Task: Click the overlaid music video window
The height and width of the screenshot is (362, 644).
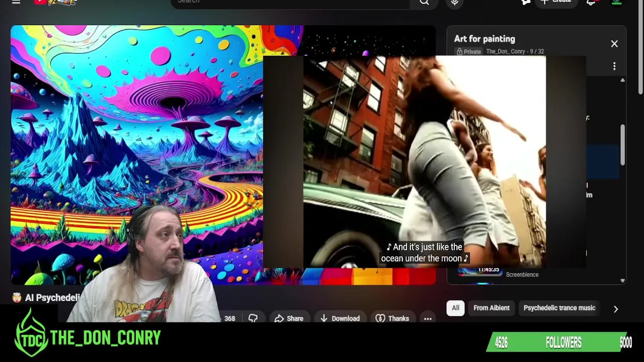Action: [x=424, y=162]
